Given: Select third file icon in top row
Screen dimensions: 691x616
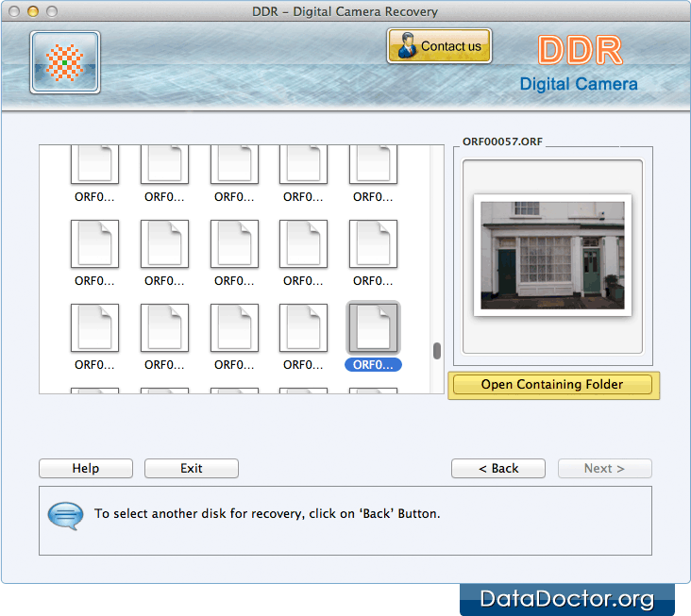Looking at the screenshot, I should pos(234,164).
